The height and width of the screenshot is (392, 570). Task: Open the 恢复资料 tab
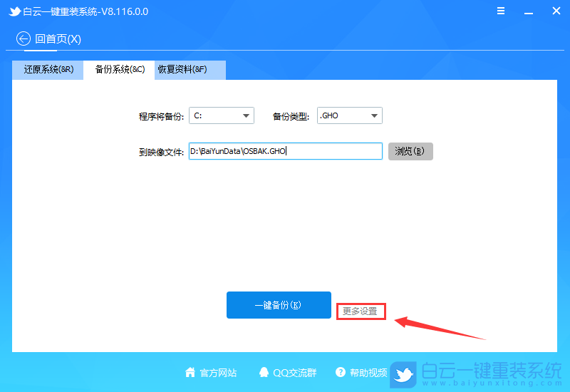190,70
